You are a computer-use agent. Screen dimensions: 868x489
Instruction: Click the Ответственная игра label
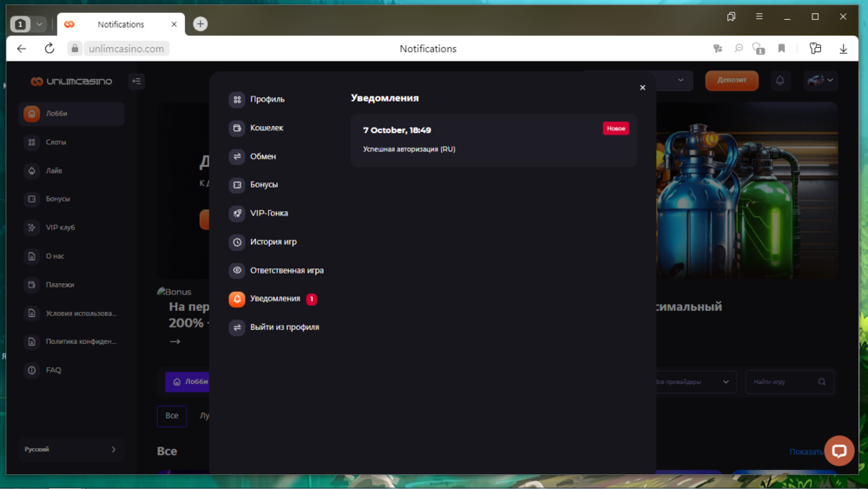click(x=286, y=270)
